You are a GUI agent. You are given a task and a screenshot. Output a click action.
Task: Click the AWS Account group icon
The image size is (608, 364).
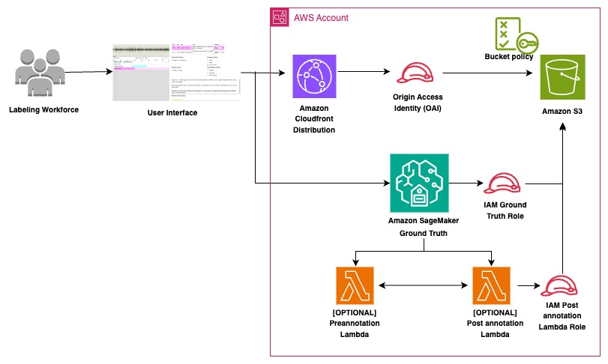click(x=280, y=16)
